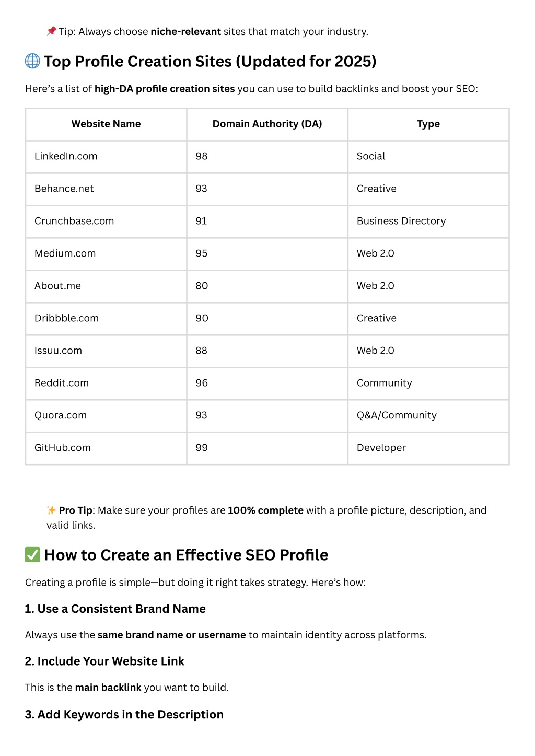Click heading Use a Consistent Brand Name
The width and height of the screenshot is (535, 756).
(x=115, y=609)
